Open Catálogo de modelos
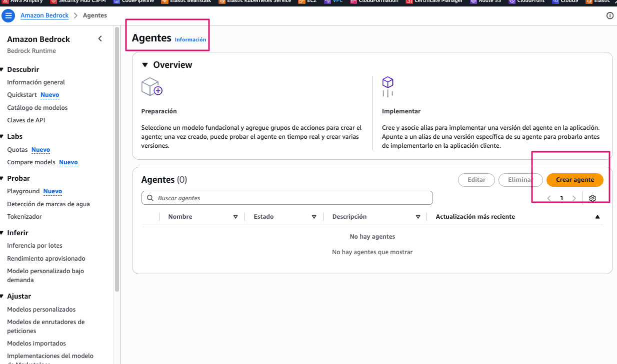This screenshot has width=617, height=364. coord(37,108)
